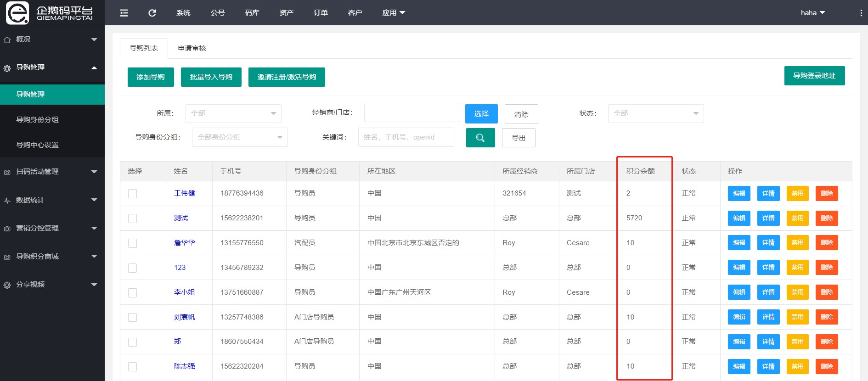Click the 清除 button
The height and width of the screenshot is (381, 868).
coord(521,114)
